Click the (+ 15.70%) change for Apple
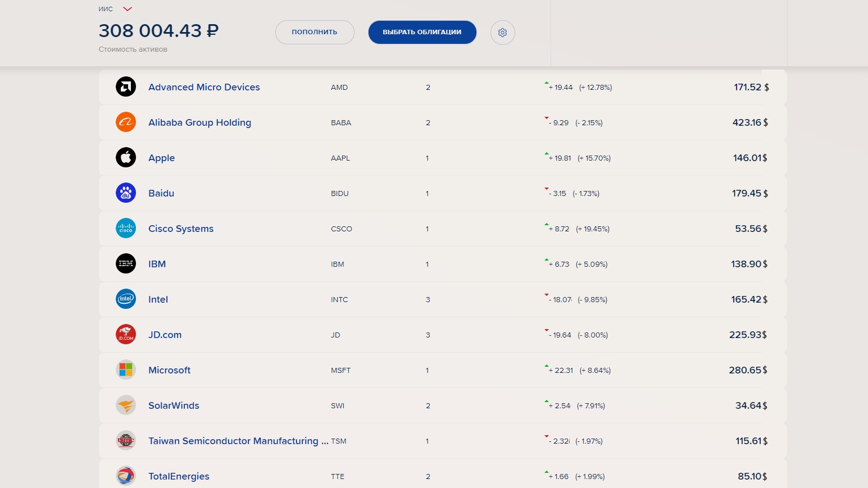The image size is (868, 488). tap(594, 158)
